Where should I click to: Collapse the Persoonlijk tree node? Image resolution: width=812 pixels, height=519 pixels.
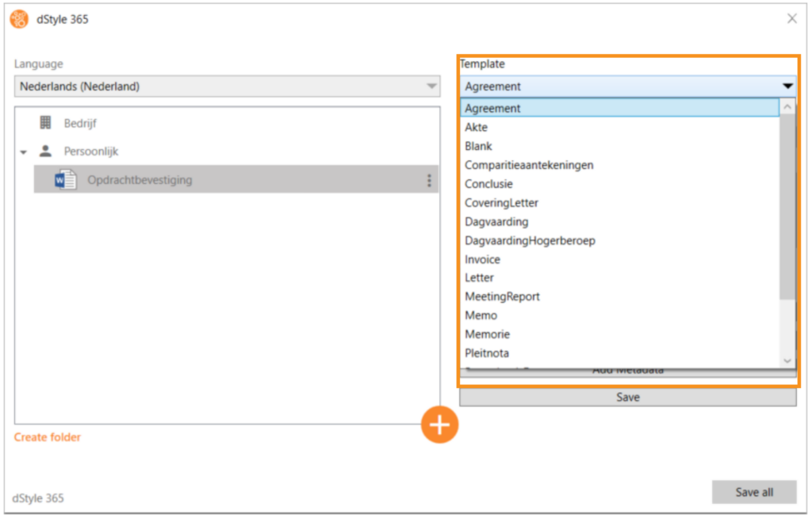(x=23, y=152)
